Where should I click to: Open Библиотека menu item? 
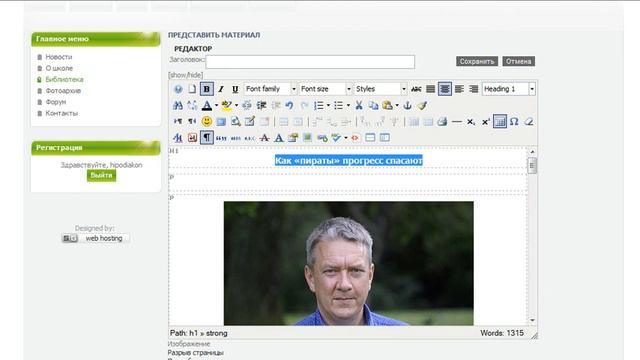click(x=64, y=79)
